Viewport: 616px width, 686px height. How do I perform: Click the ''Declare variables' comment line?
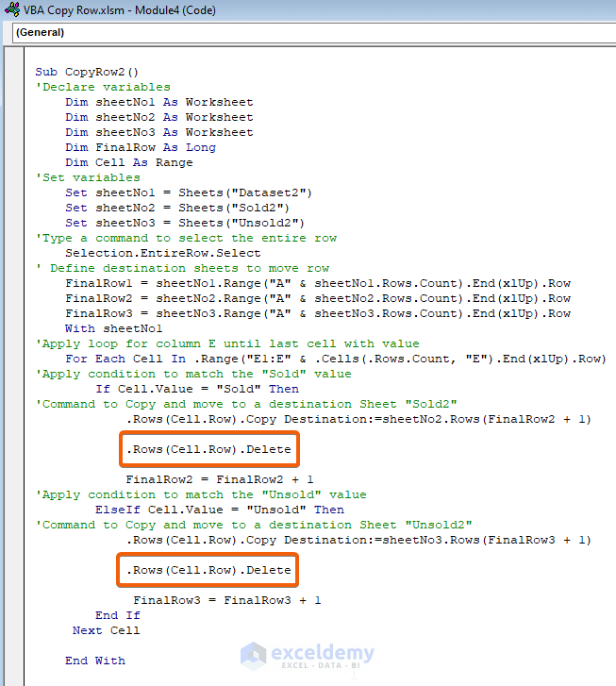(x=103, y=87)
